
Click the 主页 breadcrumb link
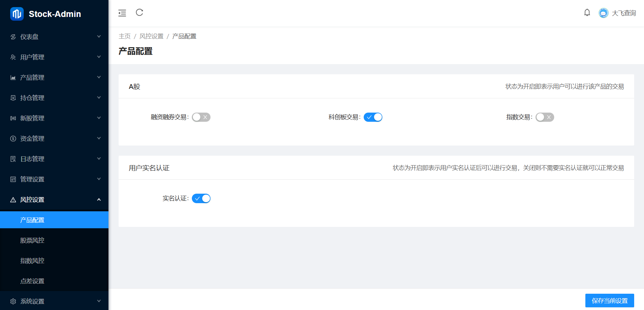click(x=124, y=36)
